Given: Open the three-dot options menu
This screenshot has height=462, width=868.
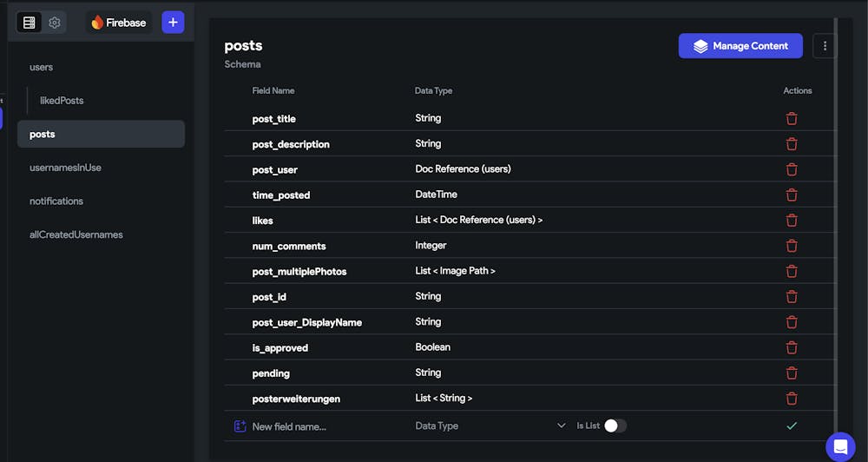Looking at the screenshot, I should click(825, 46).
